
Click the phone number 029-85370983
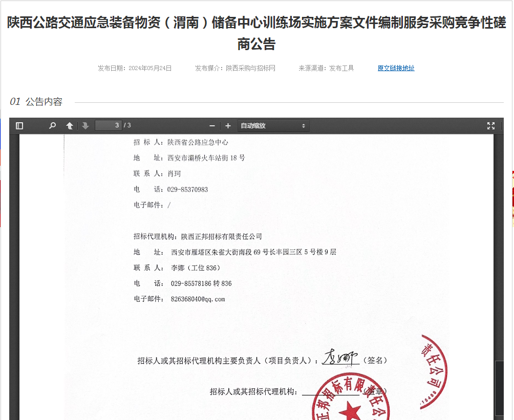coord(187,189)
